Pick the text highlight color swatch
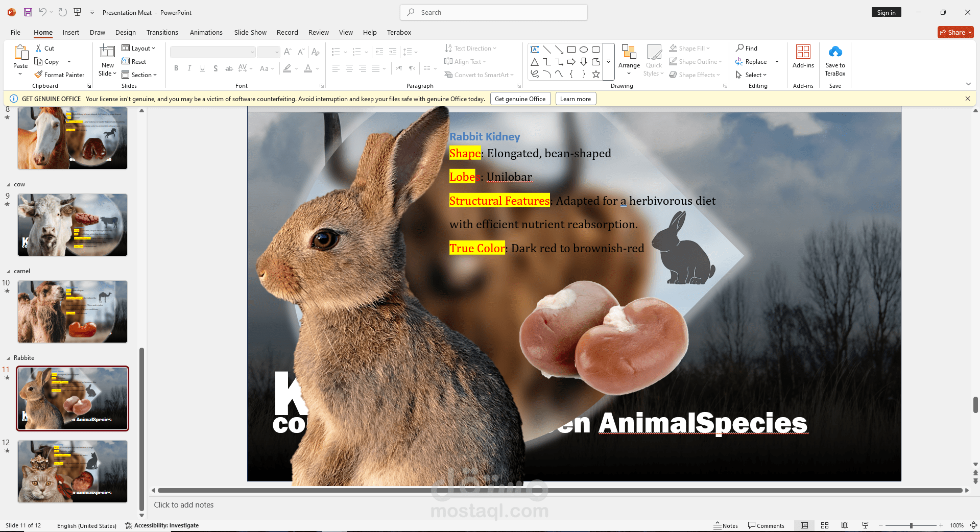Screen dimensions: 980x532 point(288,68)
